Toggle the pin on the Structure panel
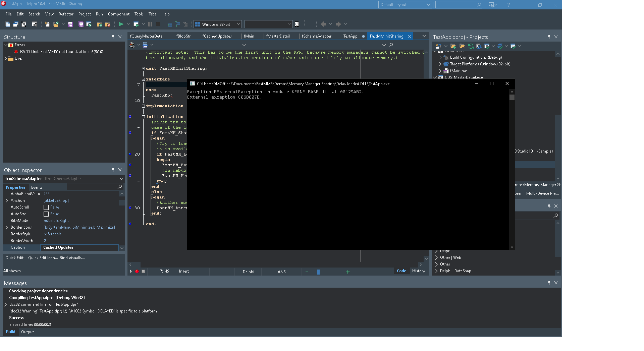 (x=113, y=37)
